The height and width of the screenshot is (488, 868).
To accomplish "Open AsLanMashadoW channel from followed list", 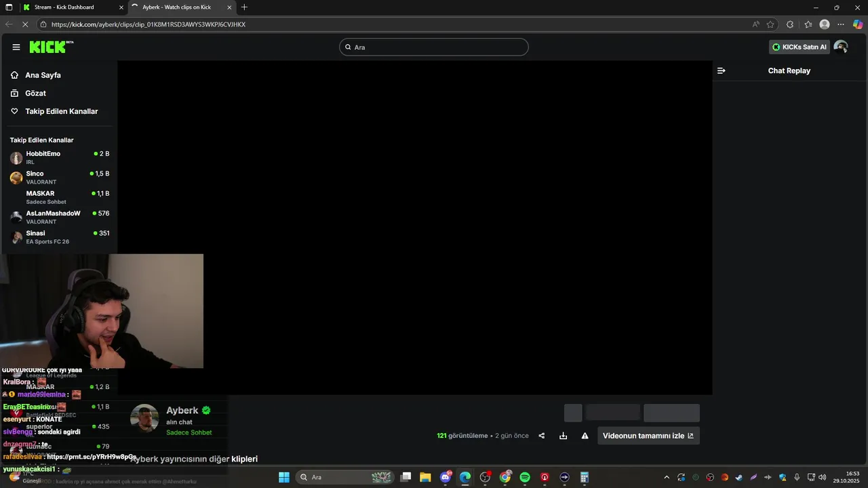I will pos(60,217).
